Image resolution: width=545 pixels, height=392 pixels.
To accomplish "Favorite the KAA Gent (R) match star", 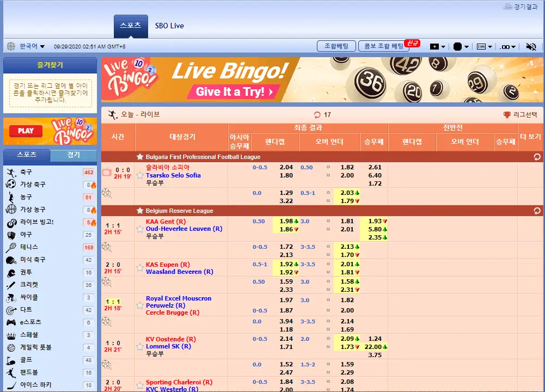I will tap(140, 229).
